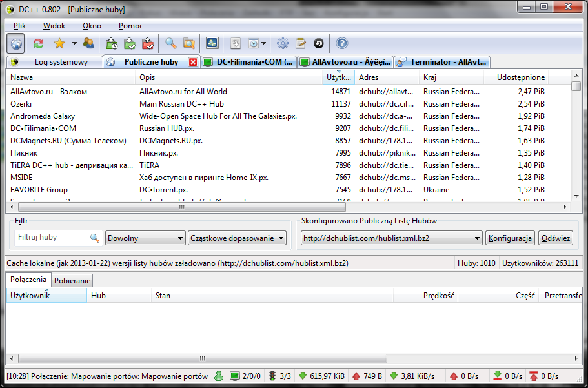Open Finished Uploads red folder icon

(x=148, y=43)
